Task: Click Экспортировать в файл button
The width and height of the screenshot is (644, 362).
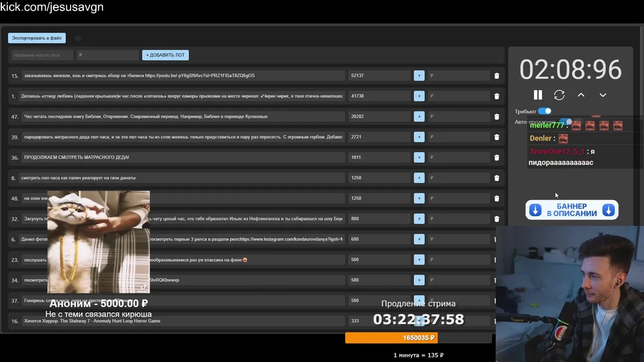Action: point(37,38)
